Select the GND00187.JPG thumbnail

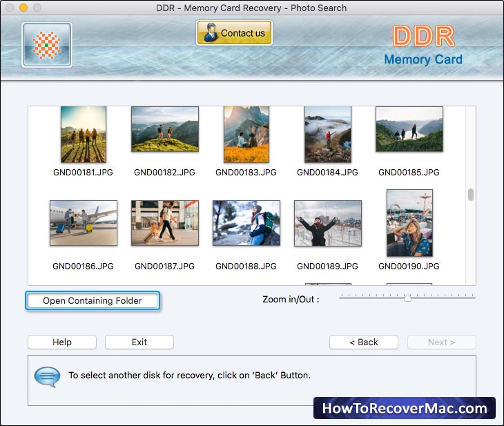tap(165, 223)
